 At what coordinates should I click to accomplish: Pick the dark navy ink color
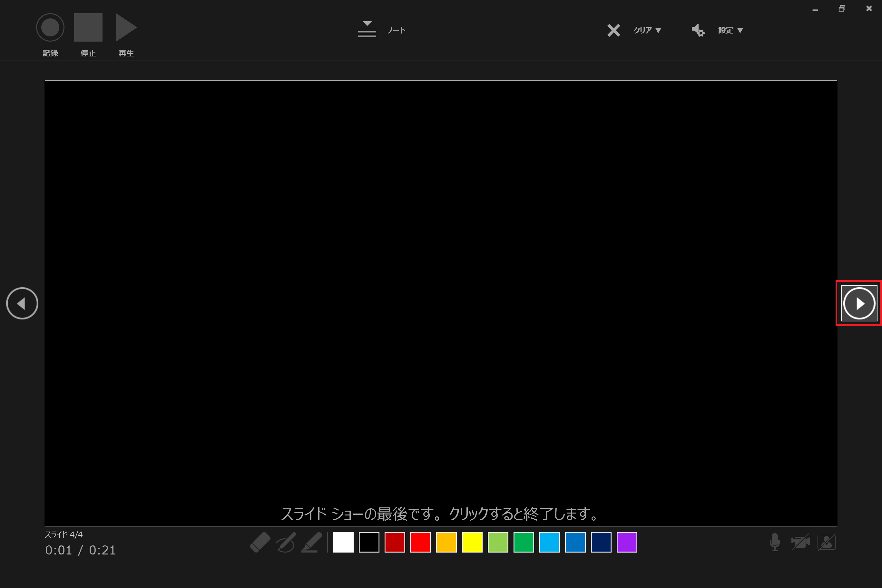tap(601, 542)
